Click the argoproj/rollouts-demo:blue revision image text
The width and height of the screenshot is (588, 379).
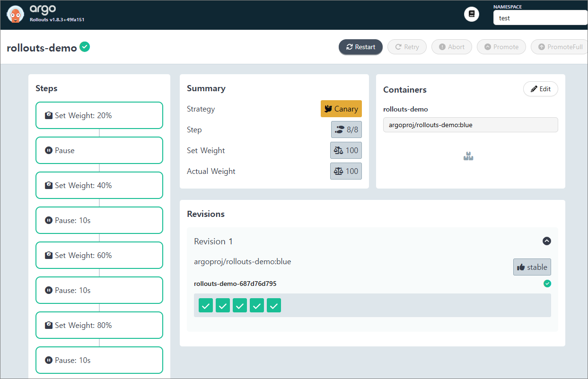(x=243, y=261)
